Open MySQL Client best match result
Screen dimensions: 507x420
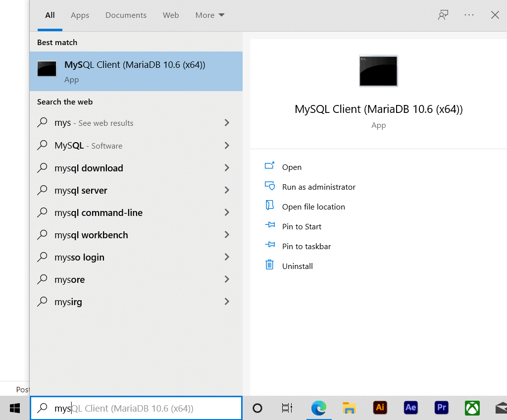click(136, 71)
